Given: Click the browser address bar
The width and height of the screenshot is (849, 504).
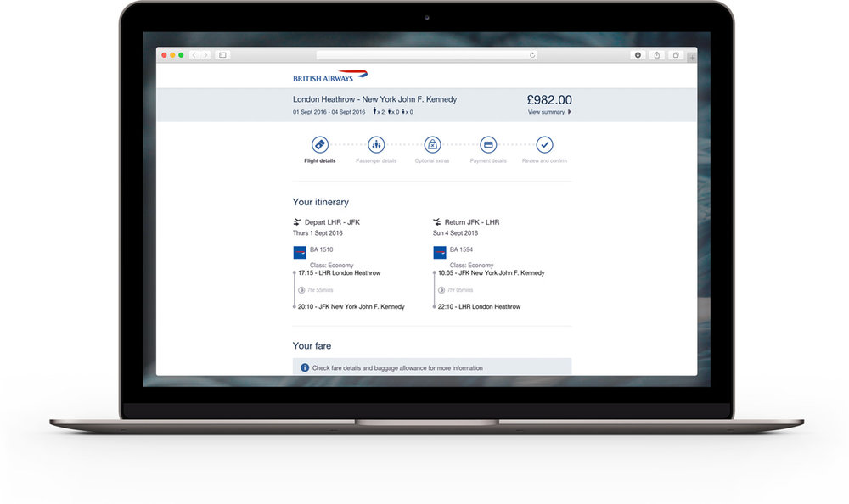Looking at the screenshot, I should (427, 55).
